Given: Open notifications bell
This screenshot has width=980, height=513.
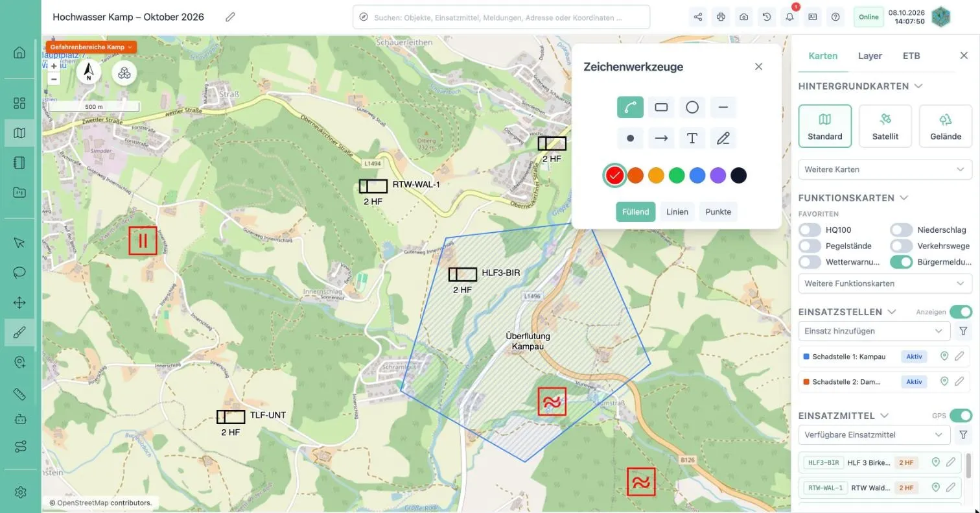Looking at the screenshot, I should [789, 17].
